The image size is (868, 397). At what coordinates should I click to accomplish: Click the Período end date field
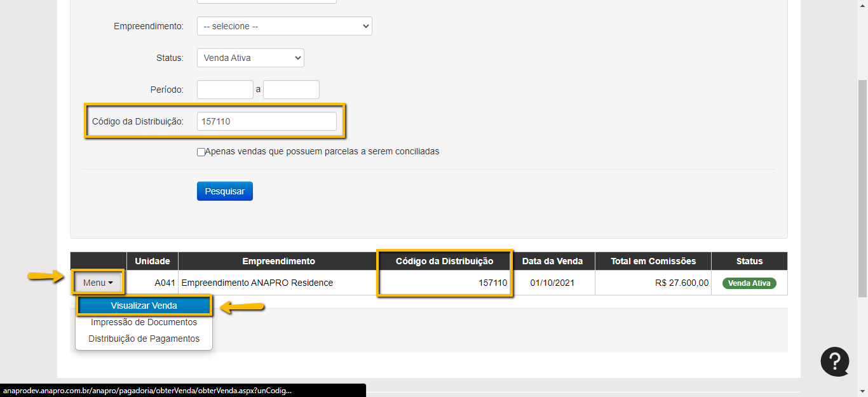(x=291, y=90)
